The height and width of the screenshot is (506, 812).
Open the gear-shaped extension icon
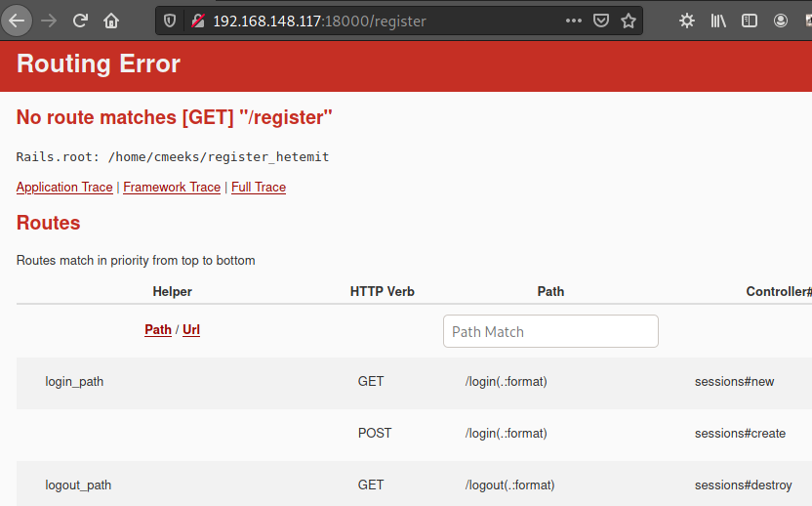click(687, 21)
